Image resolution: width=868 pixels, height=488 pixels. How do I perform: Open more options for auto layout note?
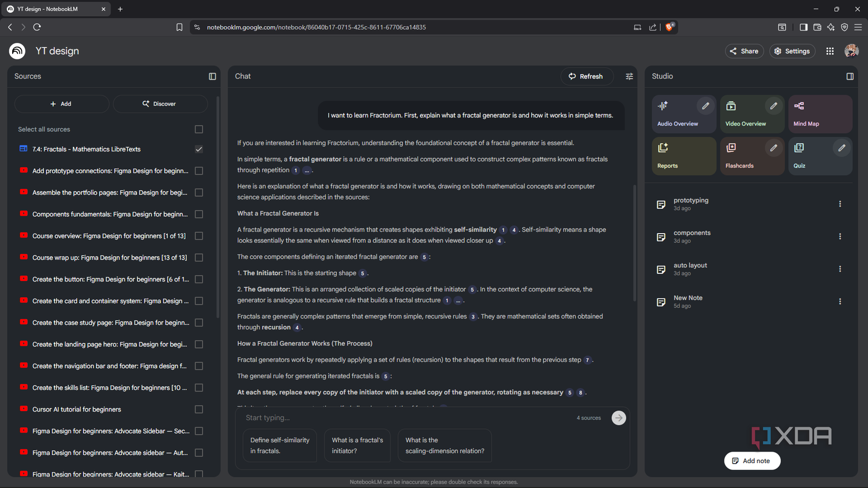[x=840, y=269]
